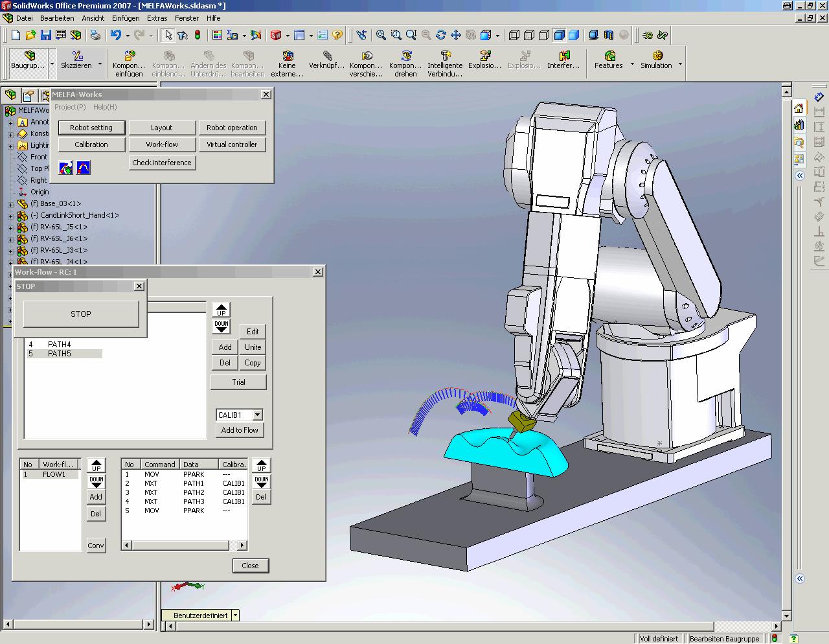Click the Check interference button
The image size is (829, 644).
[162, 163]
